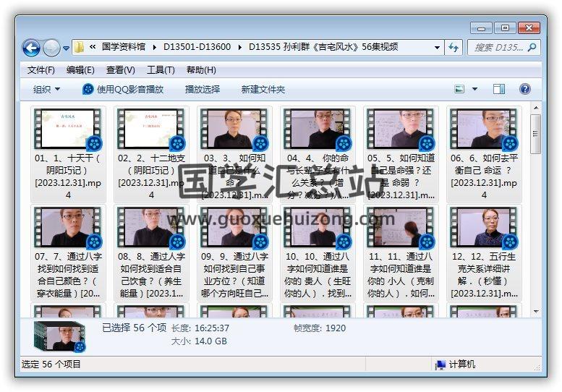Click 大小: 14.0 GB in details pane
562x392 pixels.
(x=199, y=341)
